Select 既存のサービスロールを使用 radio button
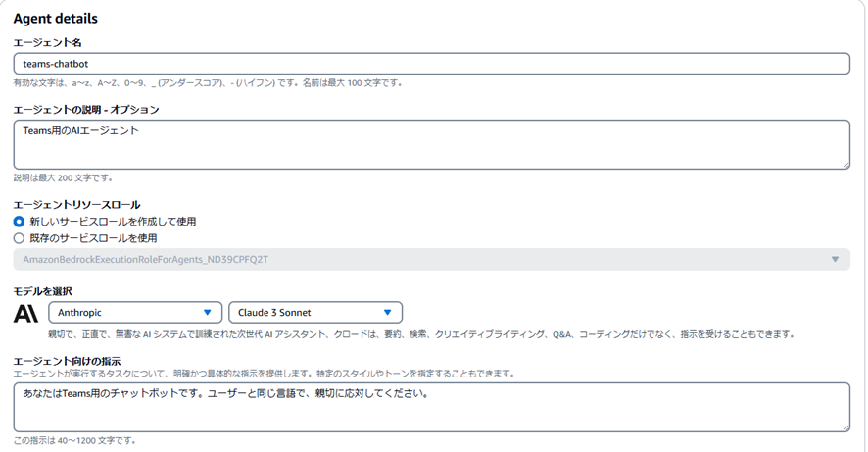Image resolution: width=868 pixels, height=452 pixels. click(19, 238)
